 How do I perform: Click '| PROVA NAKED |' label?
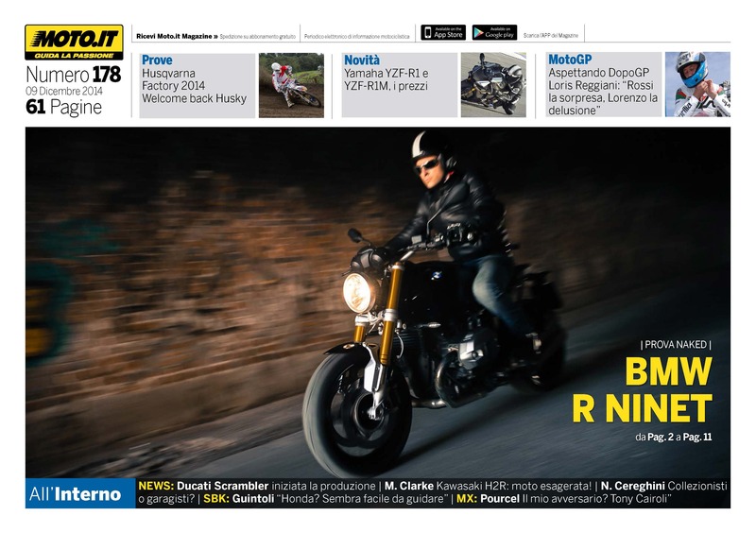tap(676, 344)
